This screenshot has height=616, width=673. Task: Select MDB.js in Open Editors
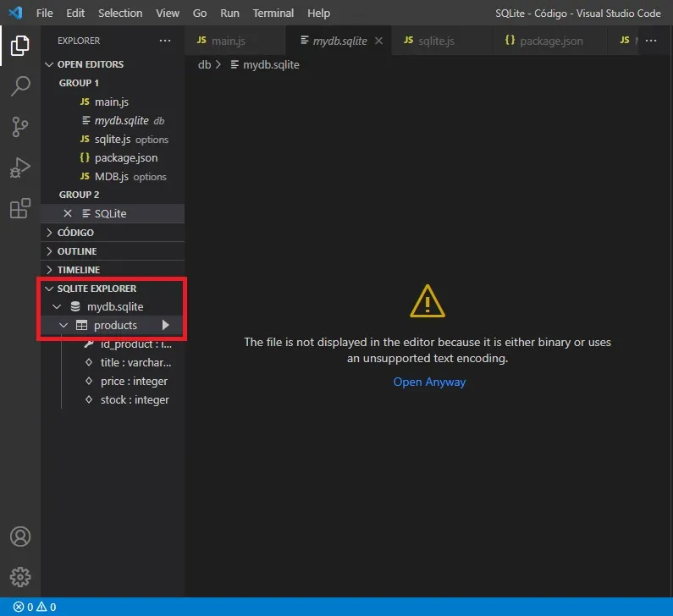click(x=113, y=176)
